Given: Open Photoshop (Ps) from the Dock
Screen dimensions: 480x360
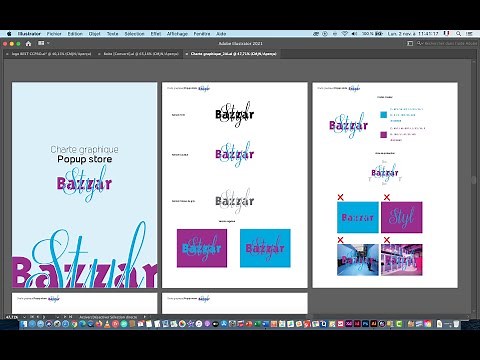Looking at the screenshot, I should [365, 324].
